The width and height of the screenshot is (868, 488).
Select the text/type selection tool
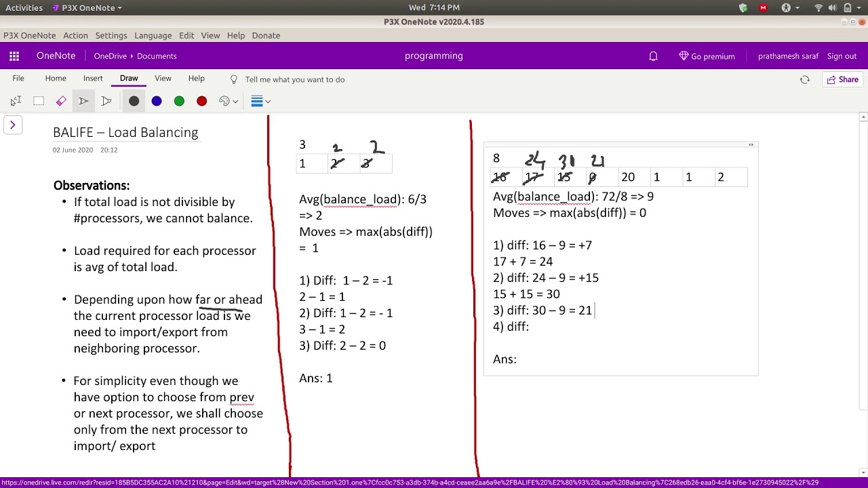pyautogui.click(x=16, y=101)
